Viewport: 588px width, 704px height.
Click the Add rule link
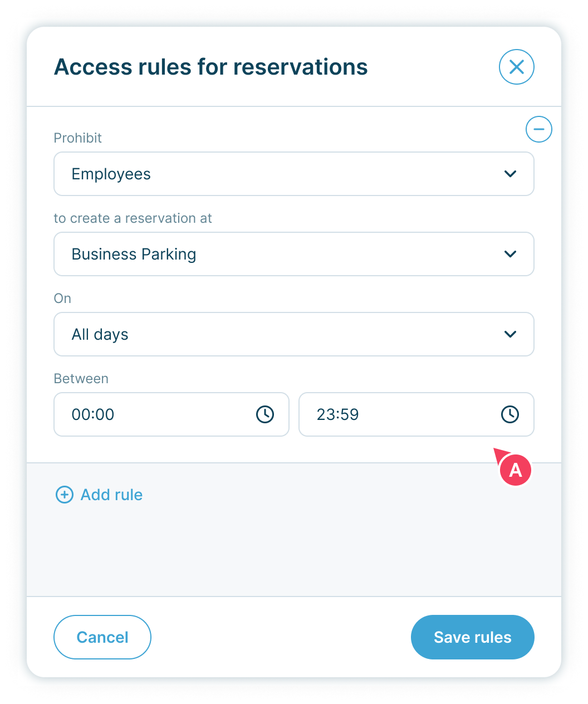point(111,495)
